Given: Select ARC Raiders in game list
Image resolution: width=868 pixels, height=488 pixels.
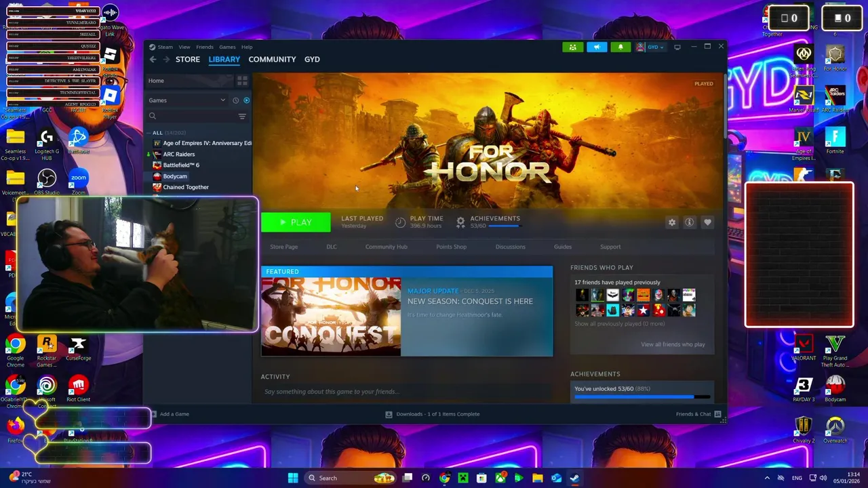Looking at the screenshot, I should click(178, 155).
